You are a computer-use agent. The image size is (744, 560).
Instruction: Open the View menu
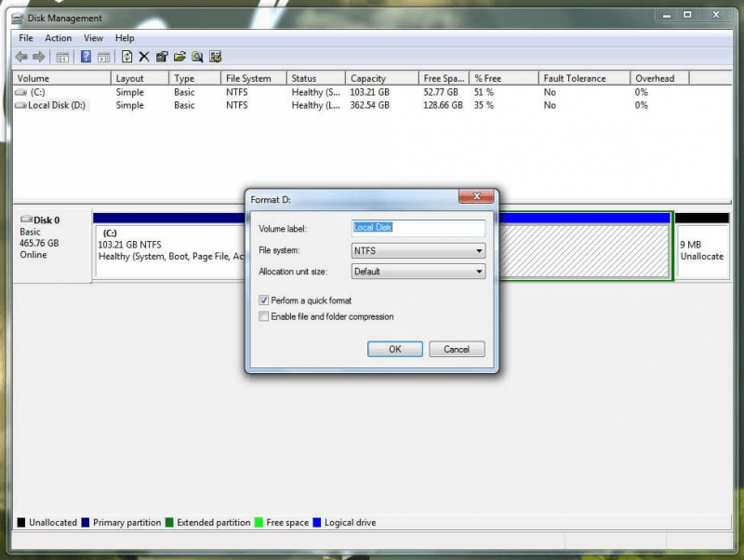click(x=93, y=38)
